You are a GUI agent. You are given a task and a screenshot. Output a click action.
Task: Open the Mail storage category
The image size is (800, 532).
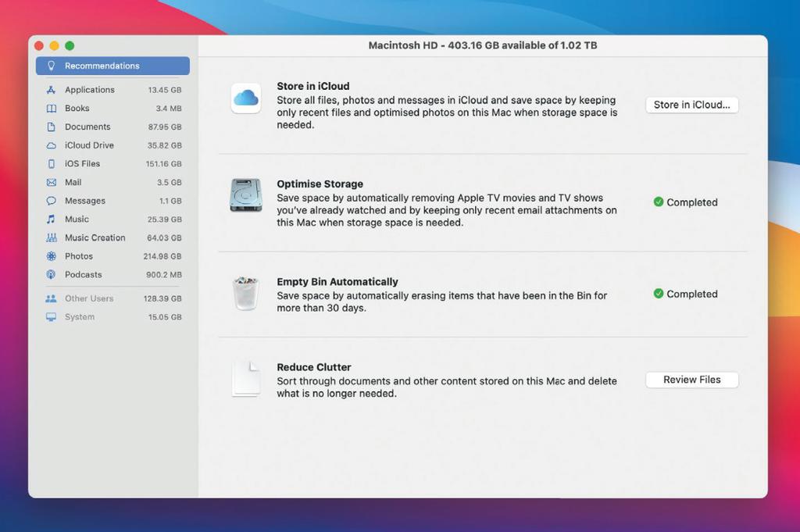coord(112,182)
